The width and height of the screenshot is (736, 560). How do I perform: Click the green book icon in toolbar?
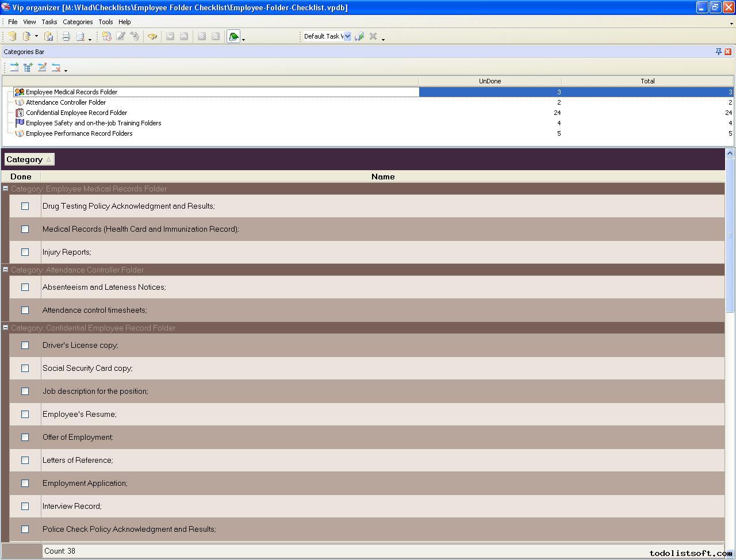233,36
